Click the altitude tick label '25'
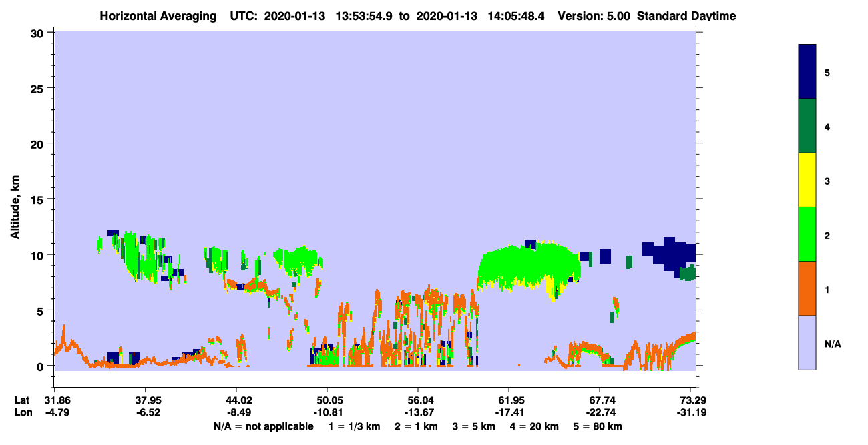 pos(39,88)
